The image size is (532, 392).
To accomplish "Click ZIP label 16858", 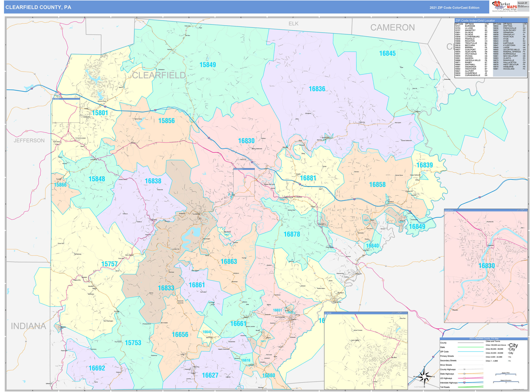I will coord(377,185).
